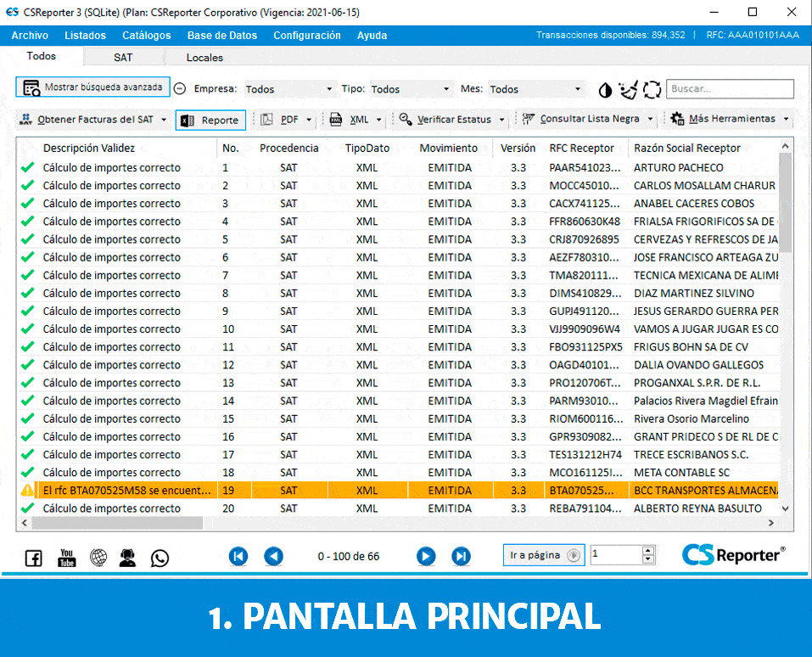Image resolution: width=812 pixels, height=657 pixels.
Task: Open the Mes filter dropdown
Action: [536, 89]
